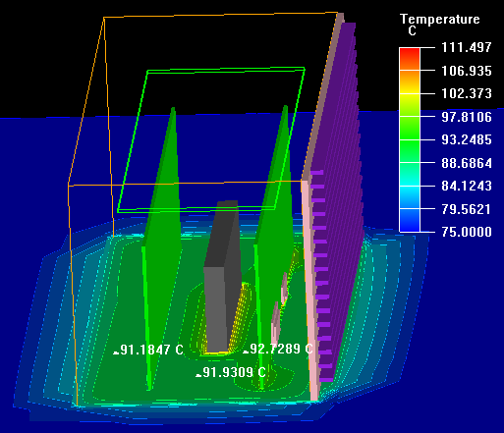Click the 91.9309 C temperature probe label

(x=231, y=372)
